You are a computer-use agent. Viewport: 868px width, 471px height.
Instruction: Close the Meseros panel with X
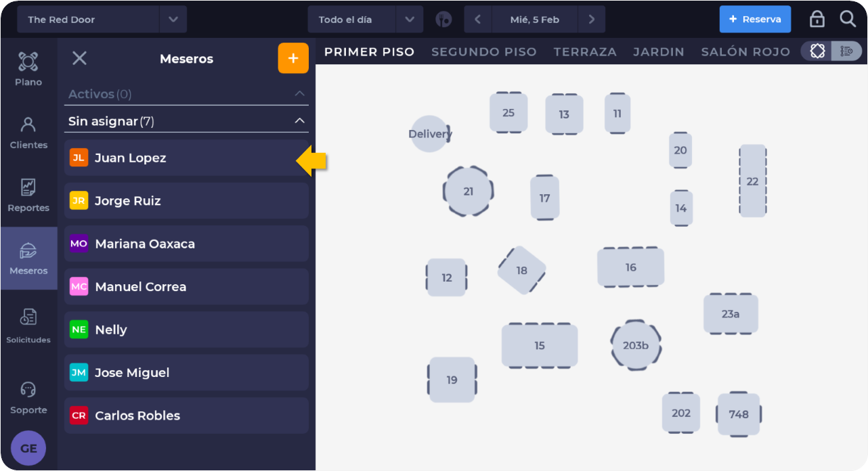tap(79, 58)
